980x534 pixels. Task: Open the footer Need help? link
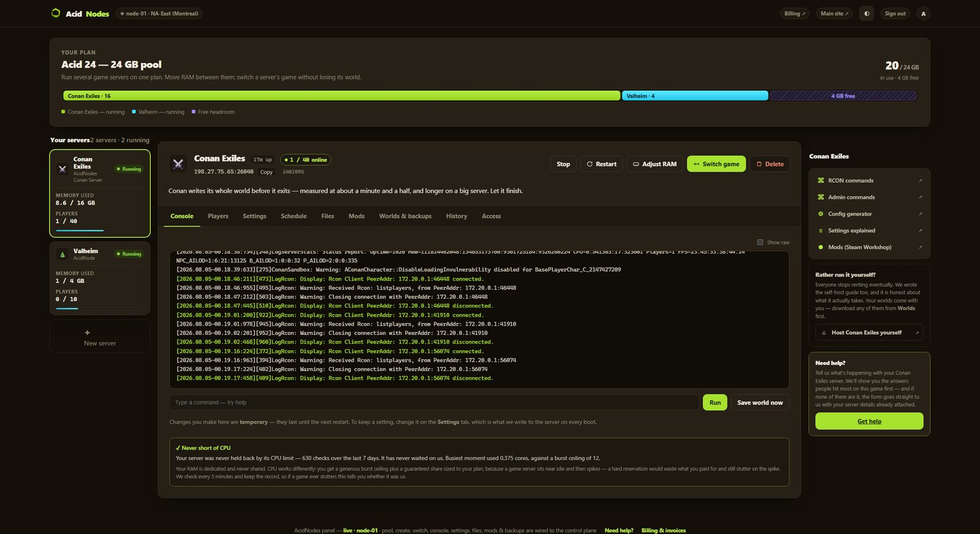click(619, 530)
